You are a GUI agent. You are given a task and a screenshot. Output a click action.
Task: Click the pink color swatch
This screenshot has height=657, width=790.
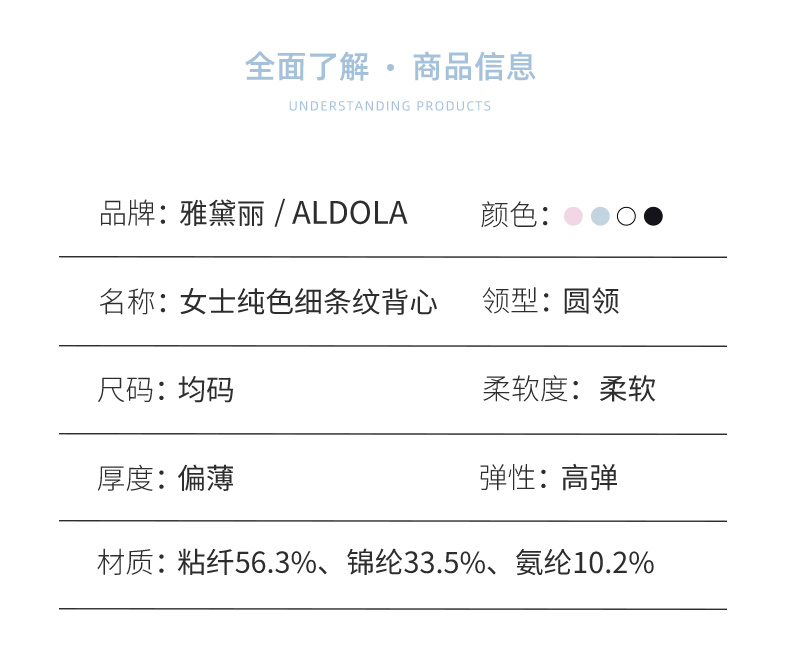pyautogui.click(x=573, y=215)
